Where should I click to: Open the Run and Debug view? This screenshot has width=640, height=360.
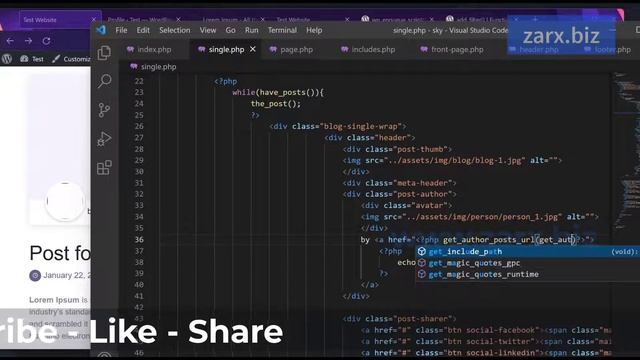point(104,139)
